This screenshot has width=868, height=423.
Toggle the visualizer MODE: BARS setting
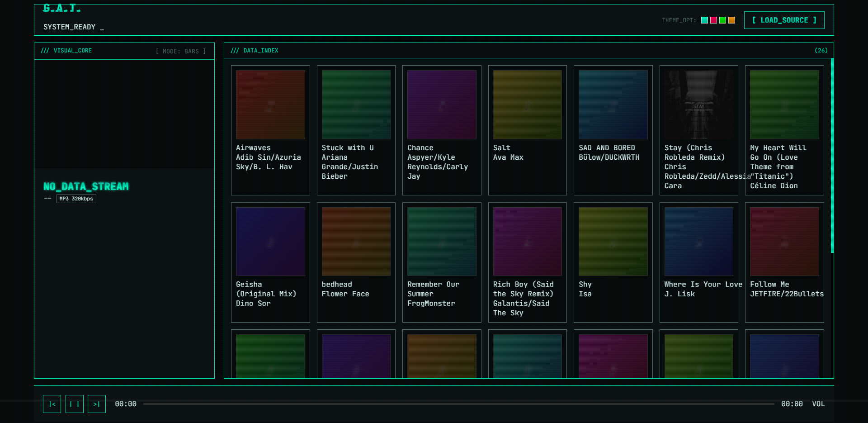(x=181, y=51)
